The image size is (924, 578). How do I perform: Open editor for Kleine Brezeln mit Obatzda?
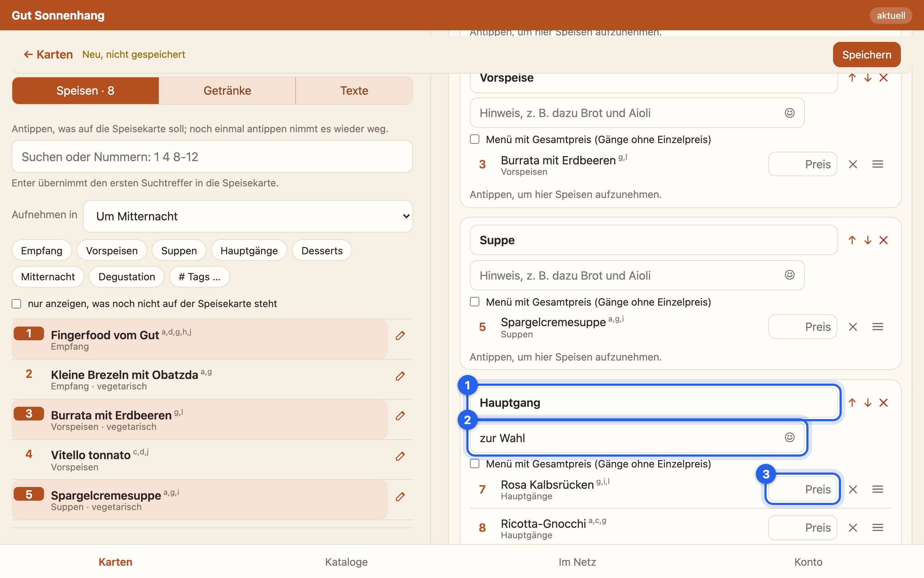tap(400, 376)
